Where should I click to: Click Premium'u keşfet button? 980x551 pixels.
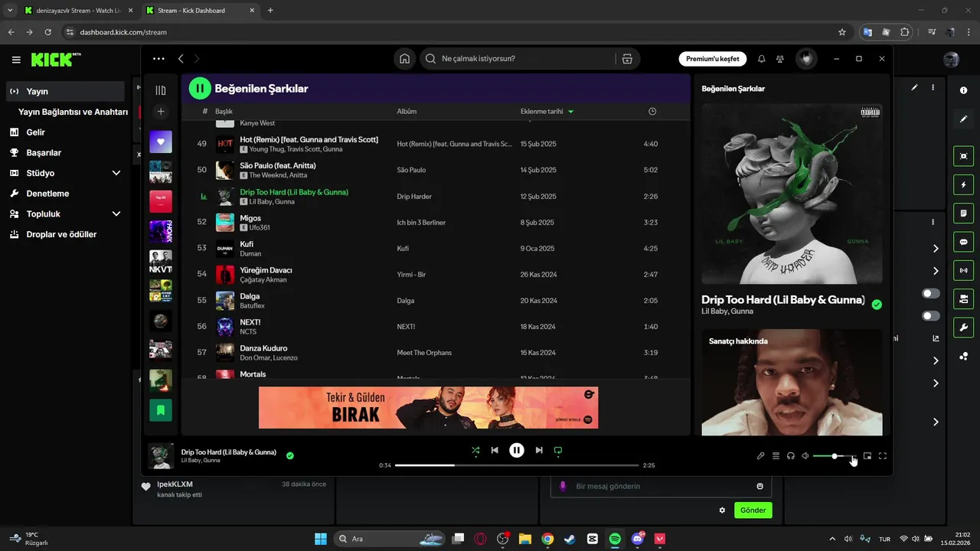point(713,59)
